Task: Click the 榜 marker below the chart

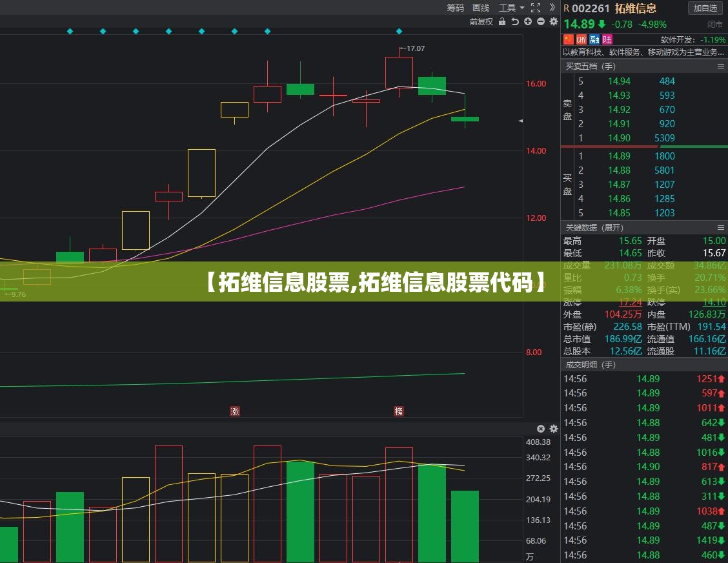Action: pos(399,411)
